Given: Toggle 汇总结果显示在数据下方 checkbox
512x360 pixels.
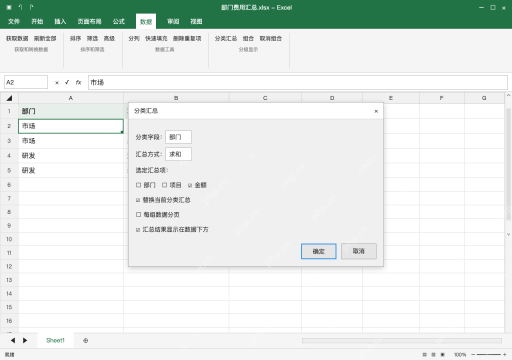Looking at the screenshot, I should point(138,230).
